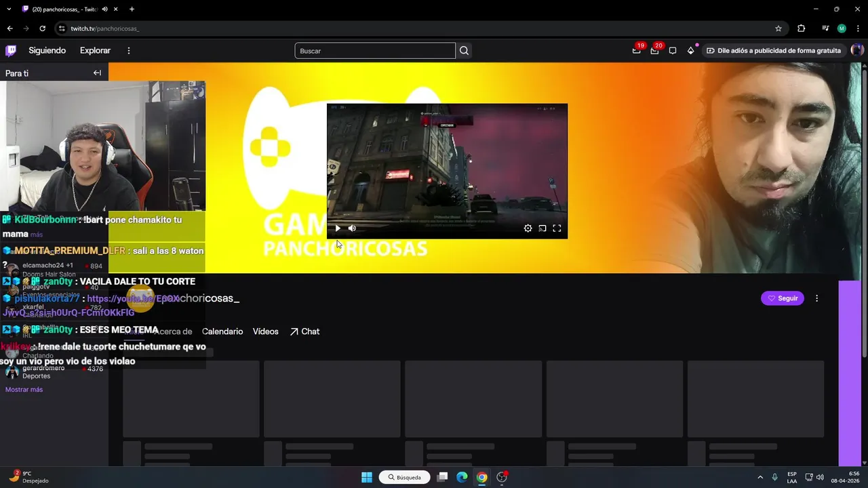Click the más link in KidBourbonn message
Image resolution: width=868 pixels, height=488 pixels.
(x=37, y=235)
